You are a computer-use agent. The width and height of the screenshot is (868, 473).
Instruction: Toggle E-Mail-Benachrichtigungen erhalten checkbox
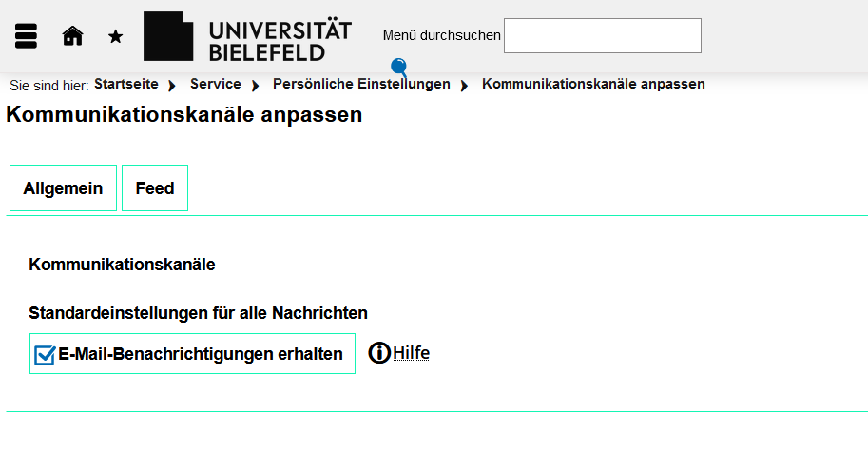(x=45, y=355)
